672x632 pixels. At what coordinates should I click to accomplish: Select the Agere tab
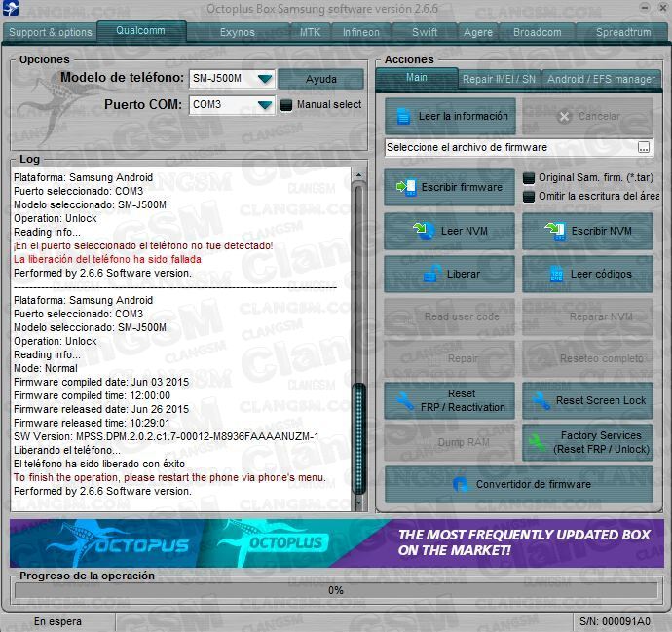[x=478, y=32]
